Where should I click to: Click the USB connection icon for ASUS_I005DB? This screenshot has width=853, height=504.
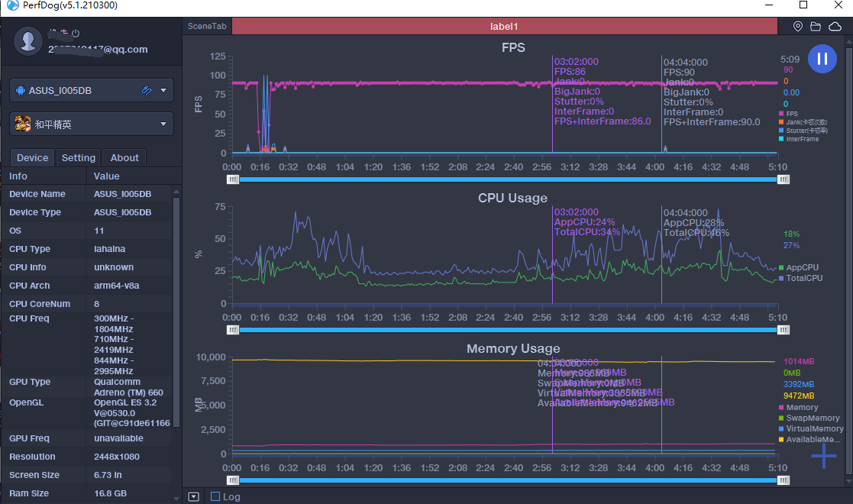(x=147, y=90)
